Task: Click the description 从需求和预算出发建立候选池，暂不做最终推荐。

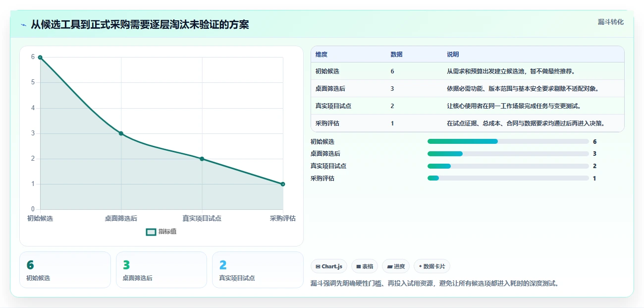Action: click(512, 71)
